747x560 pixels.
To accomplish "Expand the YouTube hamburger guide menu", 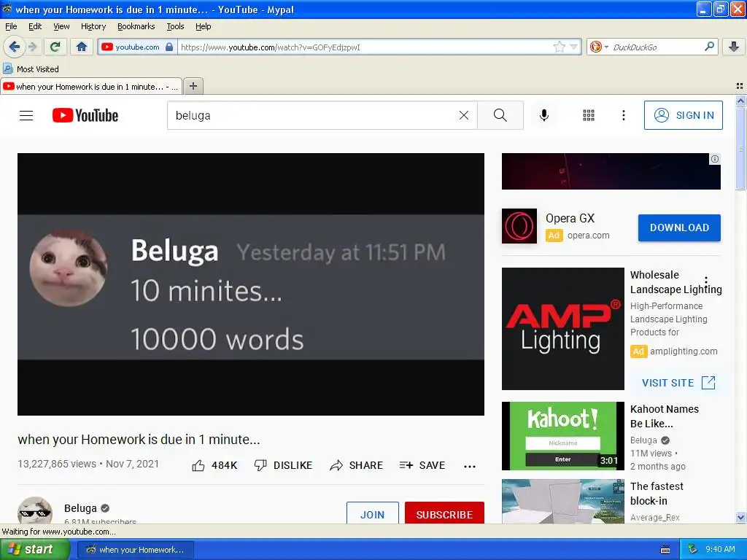I will click(x=26, y=115).
